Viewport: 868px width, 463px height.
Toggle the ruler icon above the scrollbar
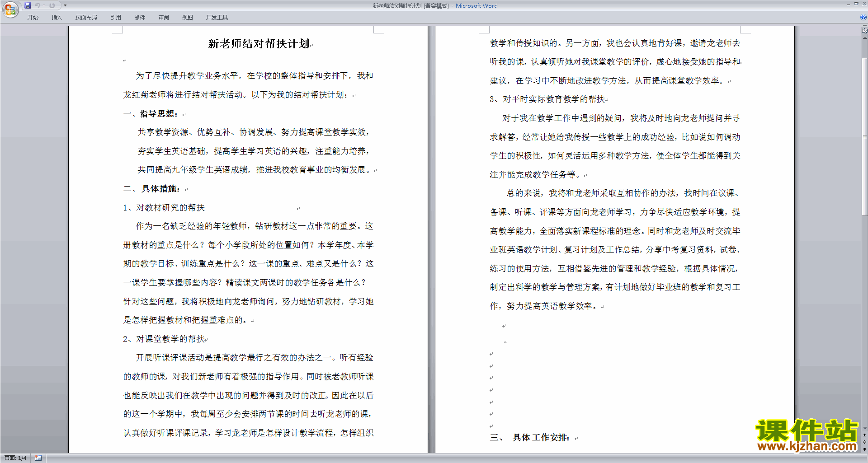coord(864,31)
